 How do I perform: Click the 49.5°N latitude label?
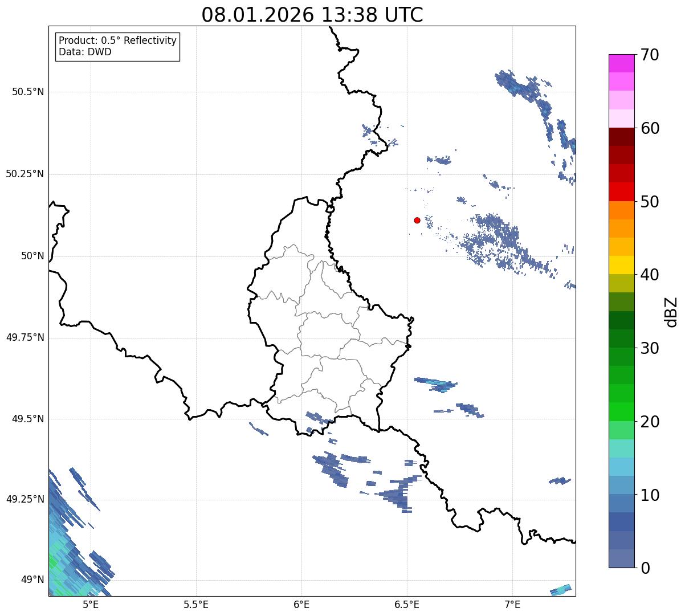click(x=28, y=419)
